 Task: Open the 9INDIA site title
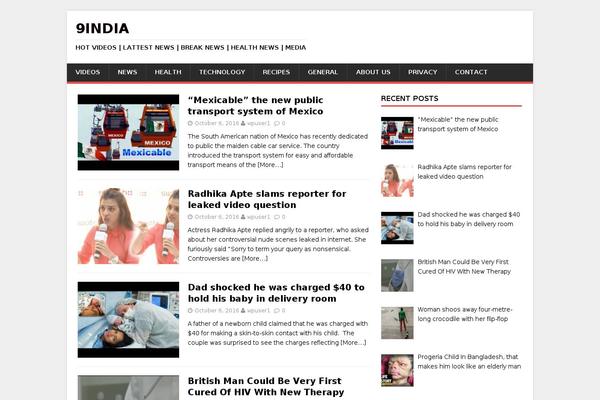coord(102,28)
